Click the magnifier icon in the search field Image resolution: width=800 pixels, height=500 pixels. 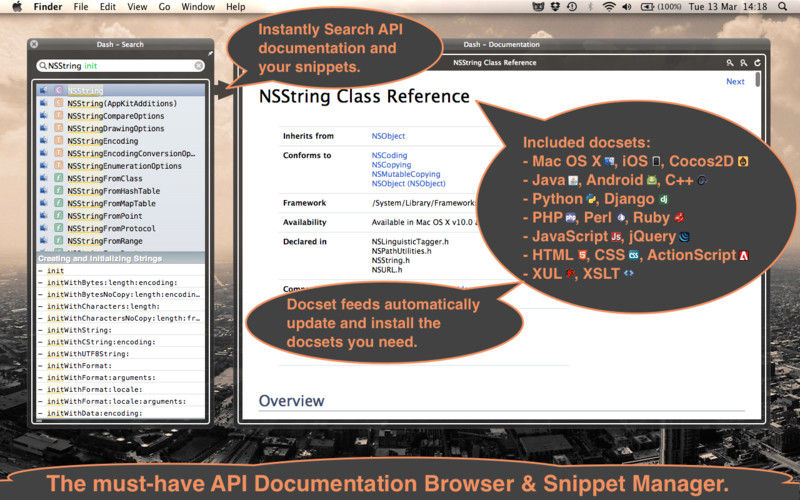tap(43, 66)
